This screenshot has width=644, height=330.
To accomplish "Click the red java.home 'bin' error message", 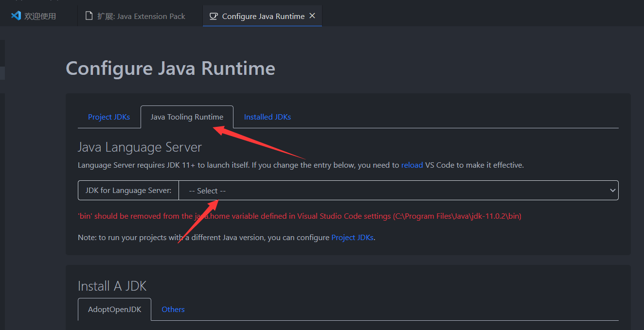I will [300, 216].
